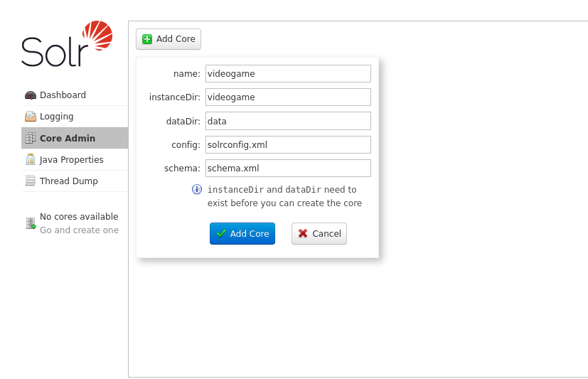Image resolution: width=588 pixels, height=379 pixels.
Task: Click into the dataDir field
Action: tap(288, 121)
